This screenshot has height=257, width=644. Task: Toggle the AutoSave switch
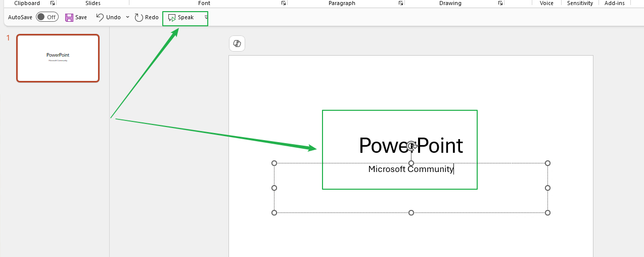point(47,17)
